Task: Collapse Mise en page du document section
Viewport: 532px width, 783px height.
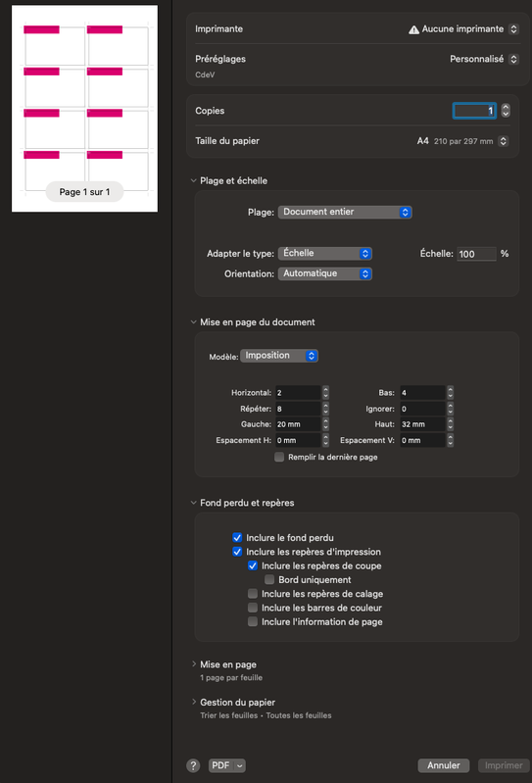Action: click(x=193, y=322)
